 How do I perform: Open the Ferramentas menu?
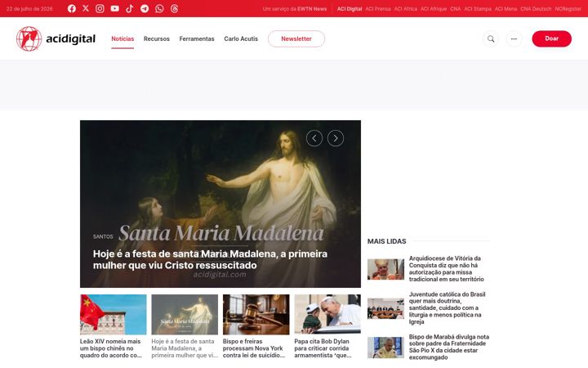197,38
